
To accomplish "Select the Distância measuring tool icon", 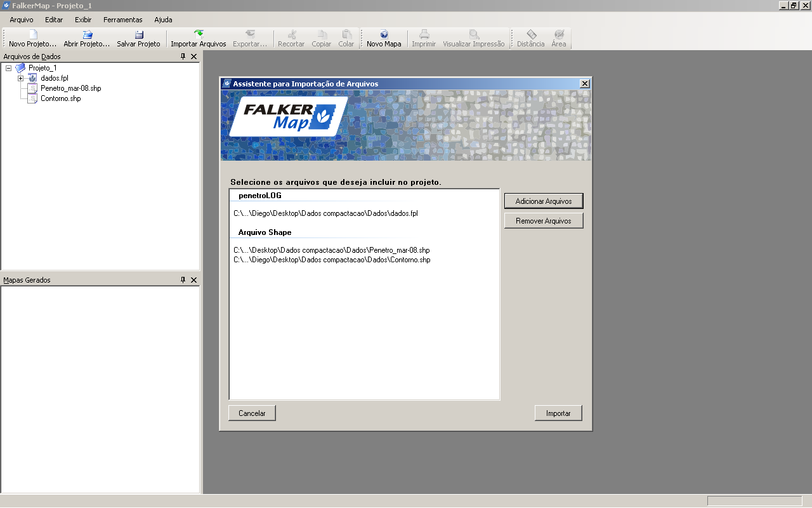I will [x=531, y=34].
